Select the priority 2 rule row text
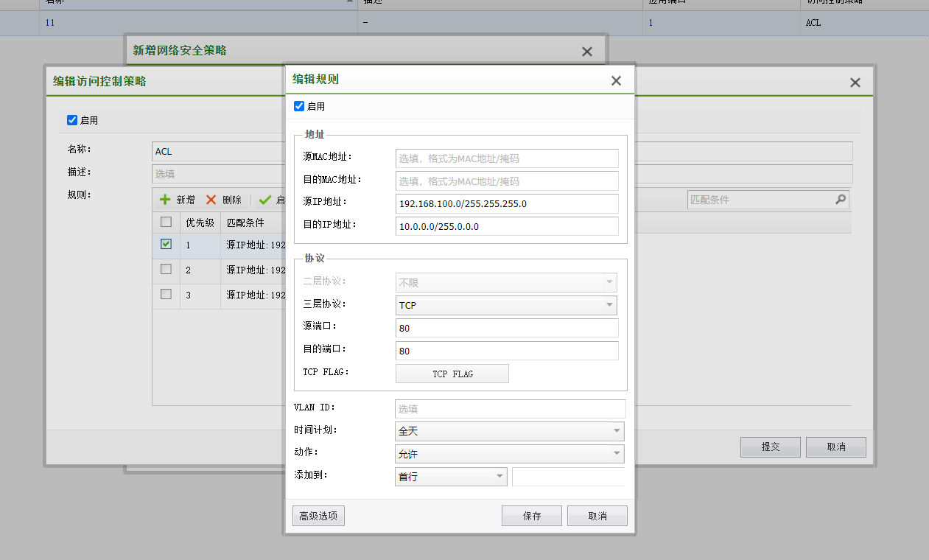This screenshot has width=929, height=560. pyautogui.click(x=256, y=270)
